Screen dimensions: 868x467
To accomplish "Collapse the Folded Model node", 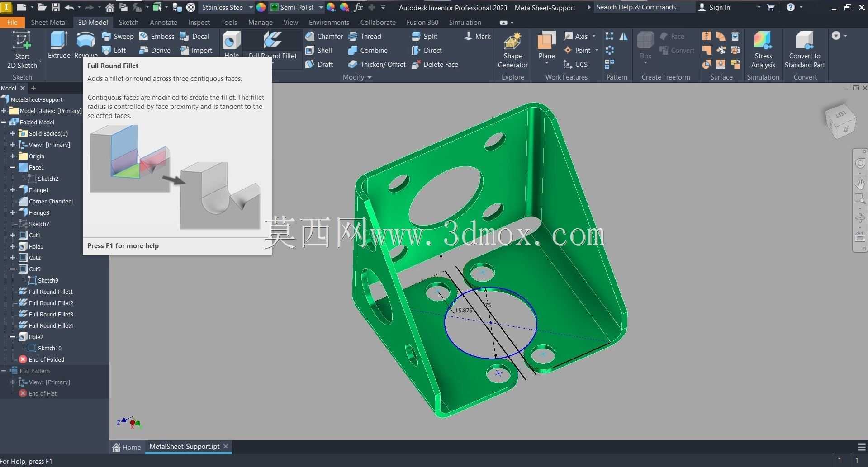I will point(4,122).
